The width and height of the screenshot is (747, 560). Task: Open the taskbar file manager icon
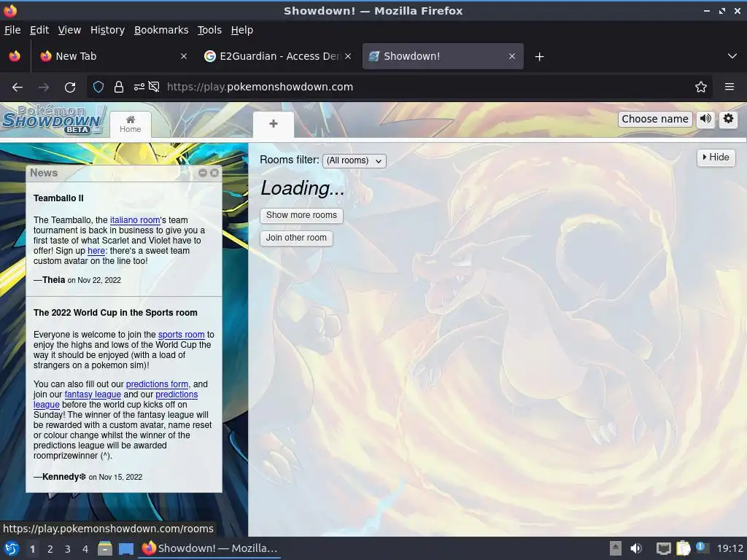point(105,548)
